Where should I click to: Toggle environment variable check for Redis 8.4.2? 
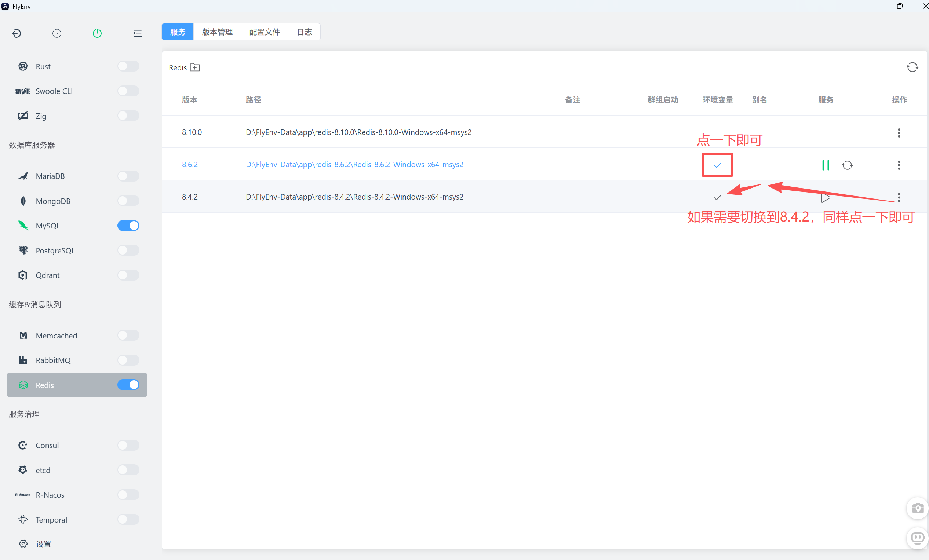click(x=717, y=197)
